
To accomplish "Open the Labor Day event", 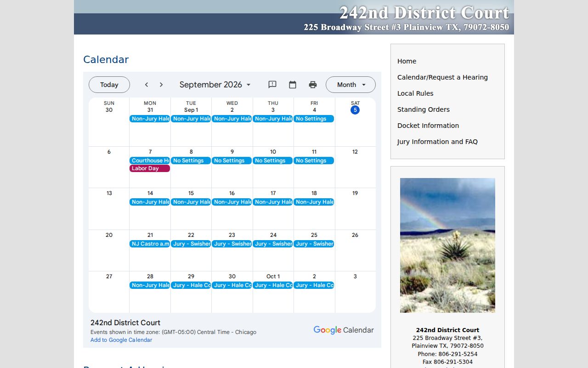I will click(150, 168).
